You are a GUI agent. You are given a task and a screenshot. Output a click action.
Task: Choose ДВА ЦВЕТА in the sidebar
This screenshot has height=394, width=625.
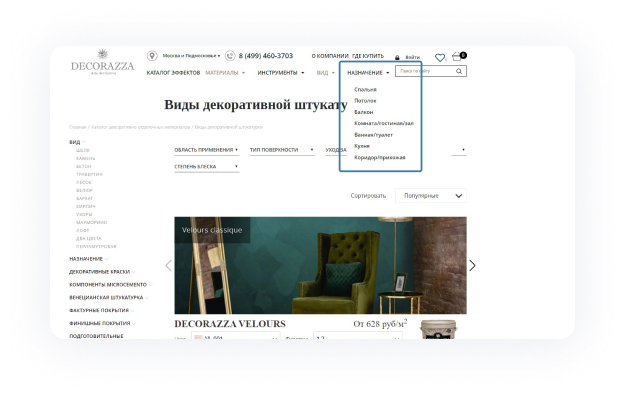(88, 238)
